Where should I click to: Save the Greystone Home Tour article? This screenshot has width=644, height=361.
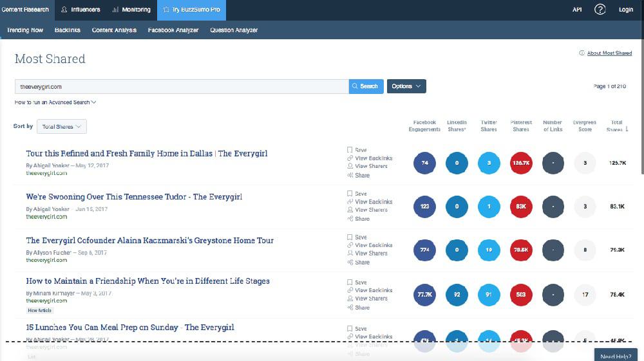click(x=357, y=237)
